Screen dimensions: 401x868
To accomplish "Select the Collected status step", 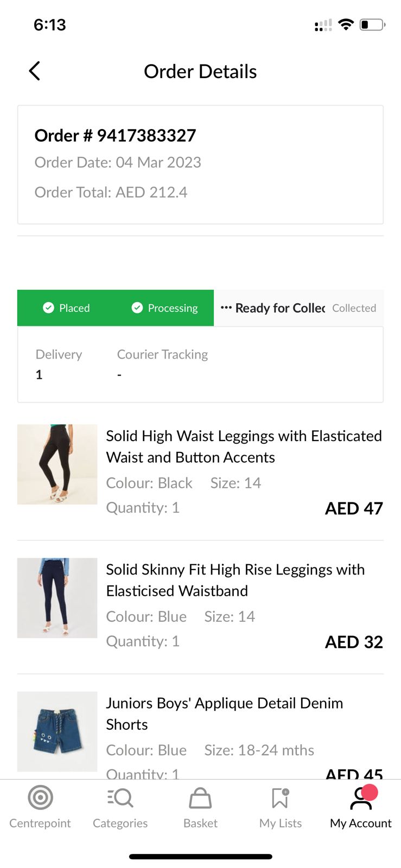I will coord(354,308).
